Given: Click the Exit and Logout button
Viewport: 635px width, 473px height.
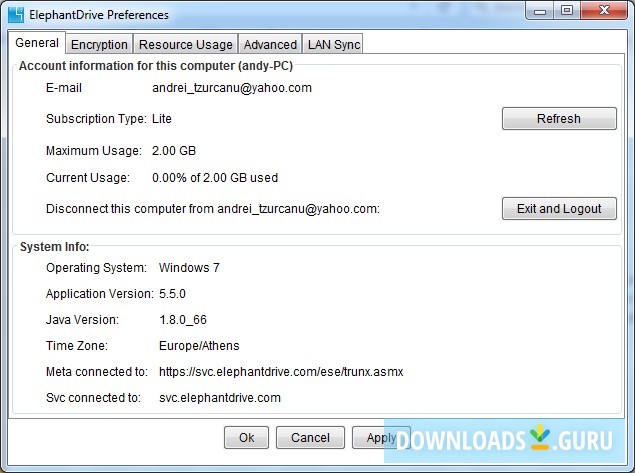Looking at the screenshot, I should (559, 209).
